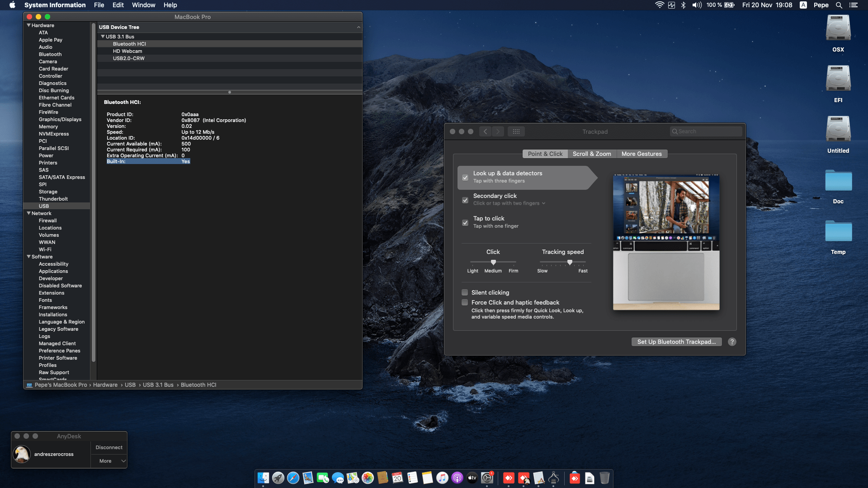
Task: Open System Preferences with the notification badge
Action: pyautogui.click(x=487, y=478)
